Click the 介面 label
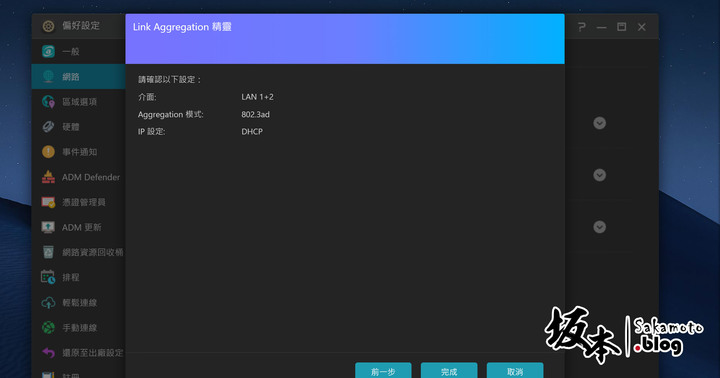Viewport: 720px width, 378px height. pyautogui.click(x=147, y=97)
